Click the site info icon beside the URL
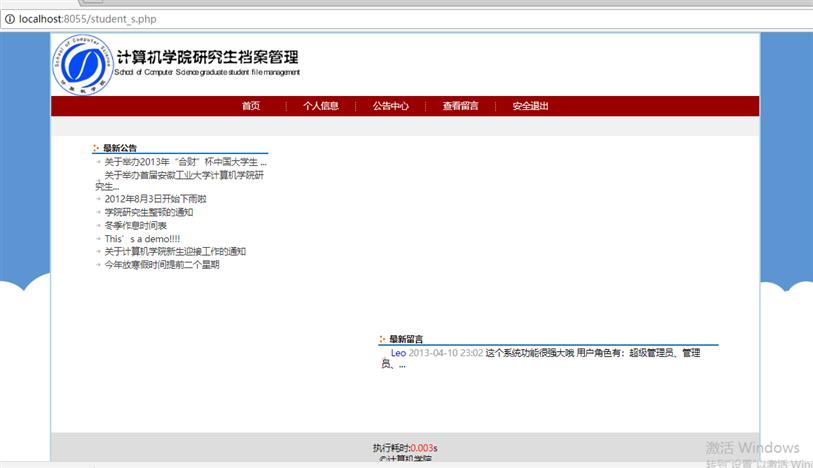Viewport: 813px width, 468px height. pyautogui.click(x=9, y=19)
